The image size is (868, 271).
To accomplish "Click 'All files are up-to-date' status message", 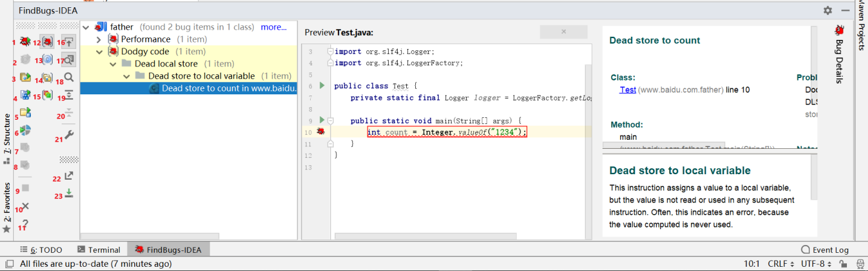I will click(x=95, y=264).
